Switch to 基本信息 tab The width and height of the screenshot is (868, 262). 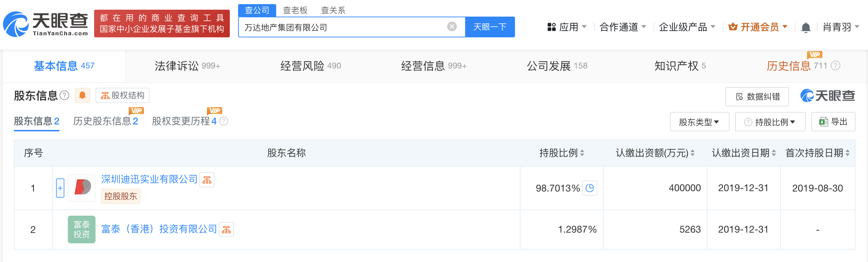64,66
